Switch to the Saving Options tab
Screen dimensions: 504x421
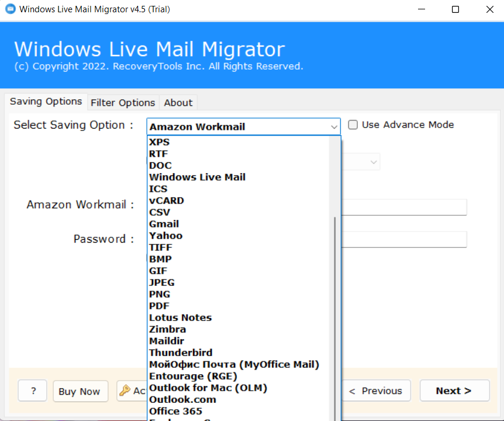(46, 102)
